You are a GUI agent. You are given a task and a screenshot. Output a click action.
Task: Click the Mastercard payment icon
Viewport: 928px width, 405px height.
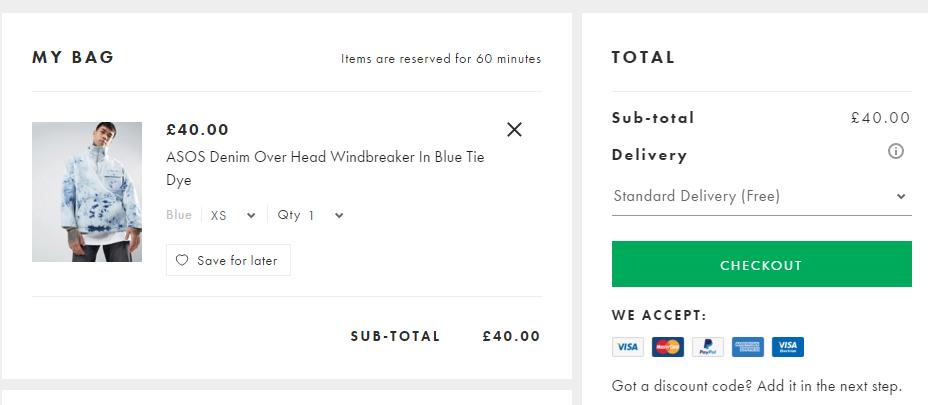(x=667, y=347)
